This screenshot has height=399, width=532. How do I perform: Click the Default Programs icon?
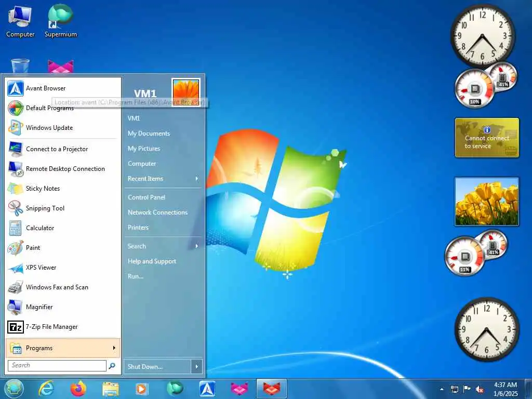(x=16, y=108)
